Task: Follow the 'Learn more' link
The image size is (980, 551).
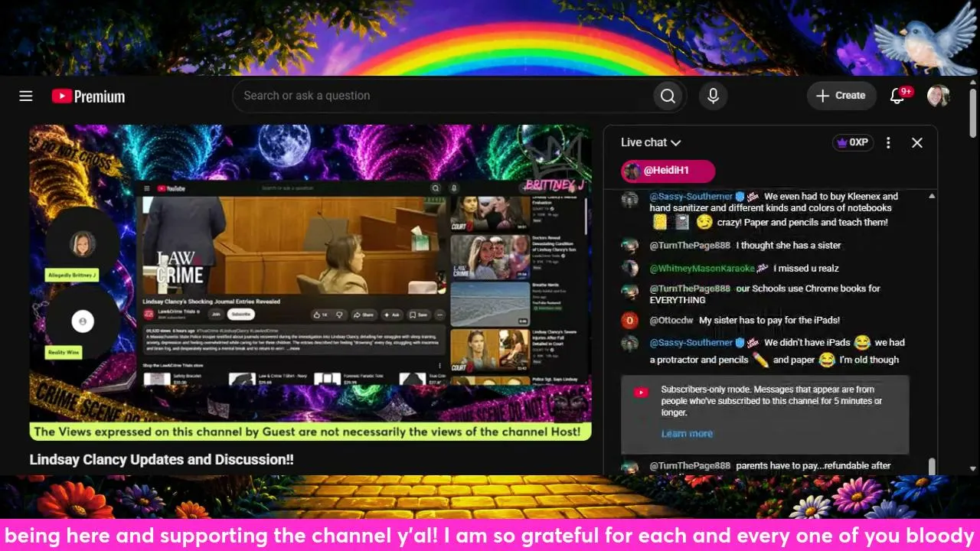Action: pos(687,434)
